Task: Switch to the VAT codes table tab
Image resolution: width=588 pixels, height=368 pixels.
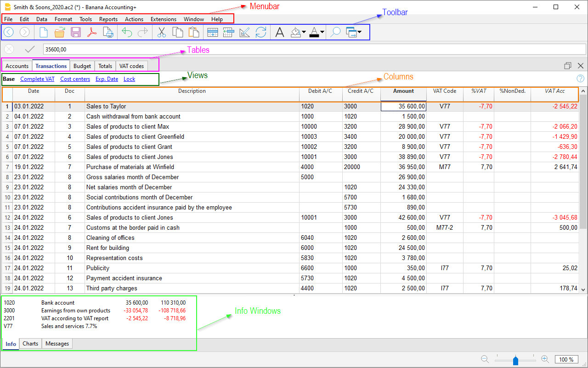Action: (x=131, y=66)
